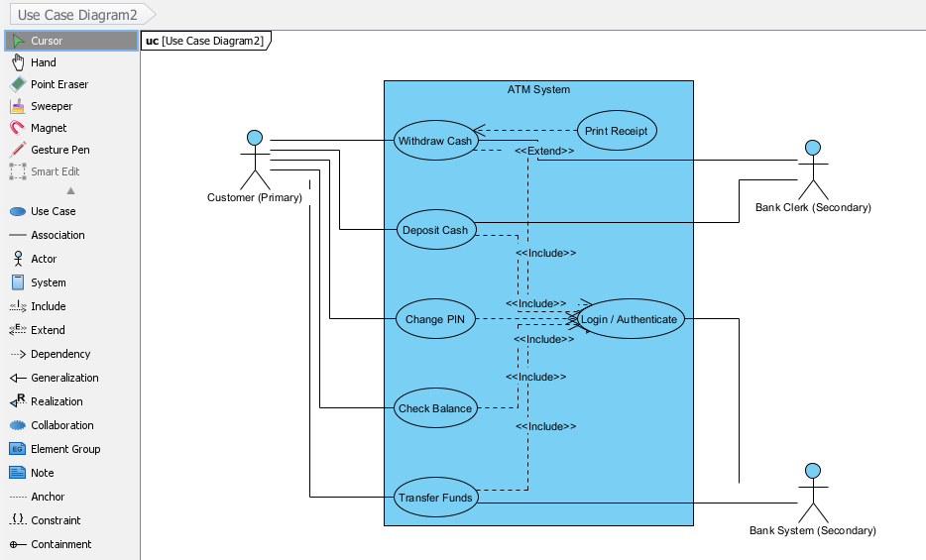Image resolution: width=926 pixels, height=560 pixels.
Task: Select the Check Balance use case
Action: click(x=435, y=407)
